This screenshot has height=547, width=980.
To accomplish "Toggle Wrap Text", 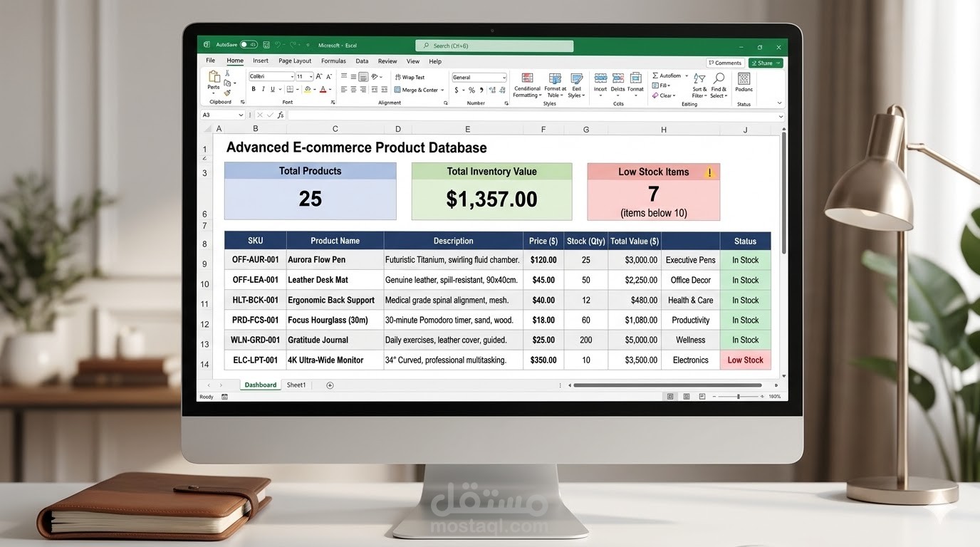I will [x=410, y=77].
